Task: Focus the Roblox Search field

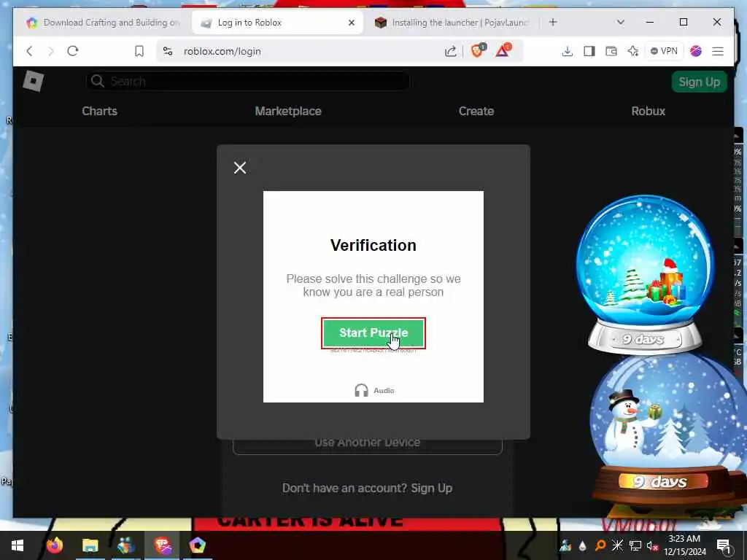Action: click(248, 81)
